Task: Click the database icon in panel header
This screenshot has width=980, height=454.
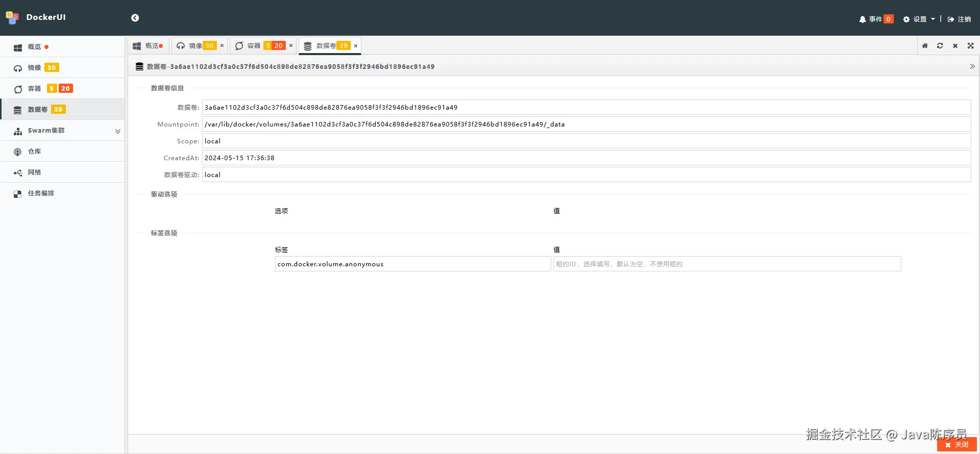Action: coord(139,67)
